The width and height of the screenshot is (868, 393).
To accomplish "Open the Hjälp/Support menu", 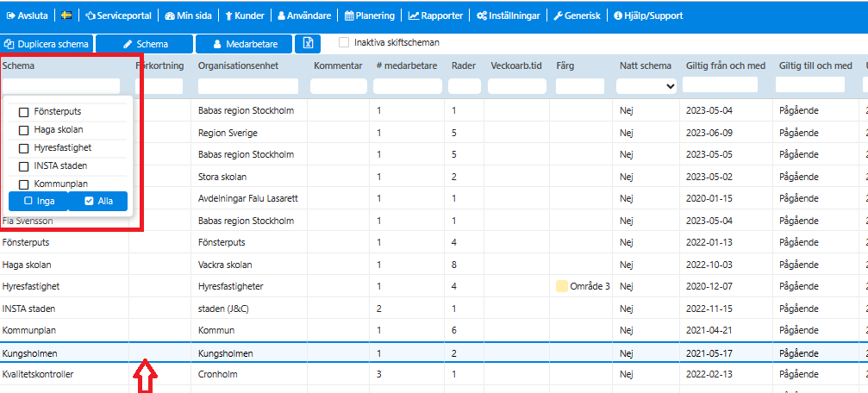I will click(648, 16).
